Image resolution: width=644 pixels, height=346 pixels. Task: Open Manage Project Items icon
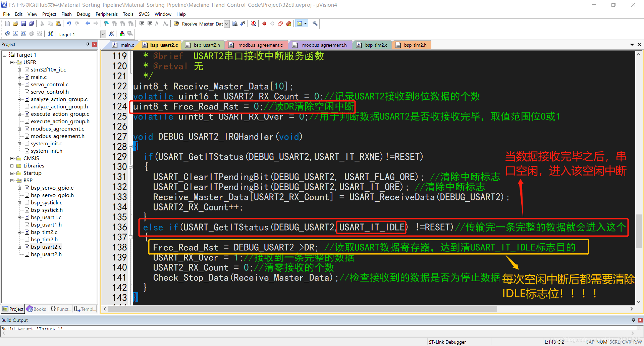pos(122,34)
